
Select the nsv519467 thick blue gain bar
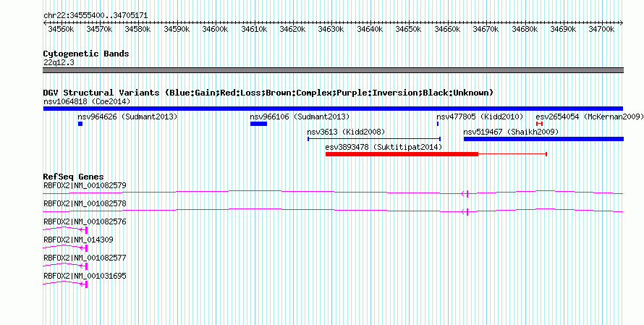(544, 139)
